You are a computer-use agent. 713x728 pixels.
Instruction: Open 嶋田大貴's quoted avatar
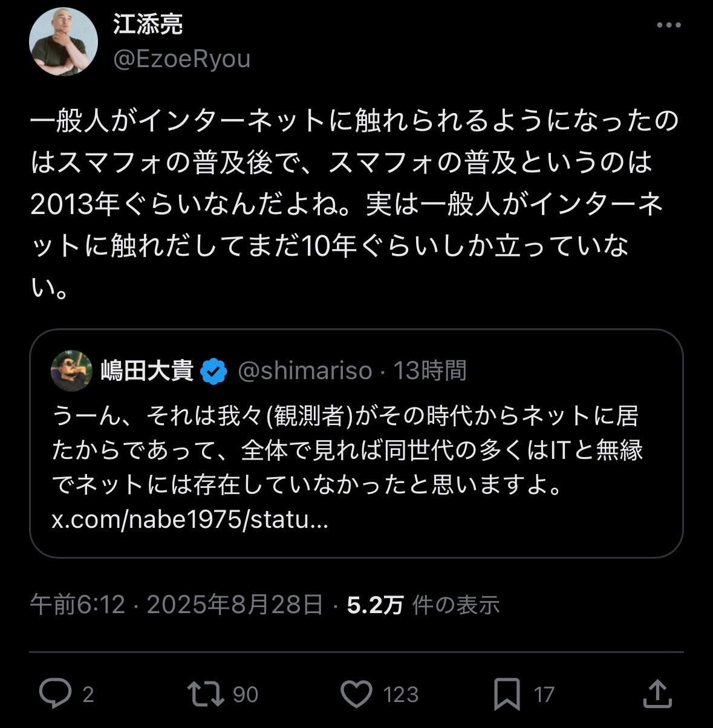click(x=71, y=370)
